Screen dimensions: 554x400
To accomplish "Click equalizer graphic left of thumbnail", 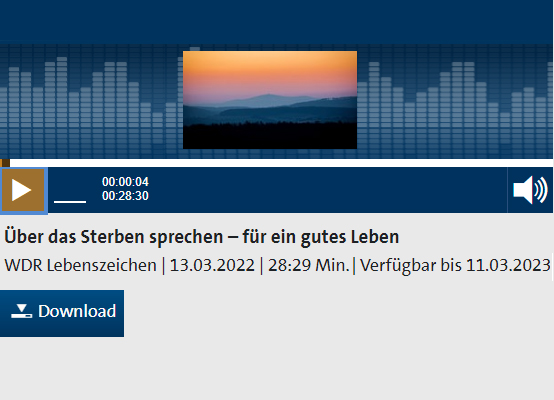I will [92, 101].
